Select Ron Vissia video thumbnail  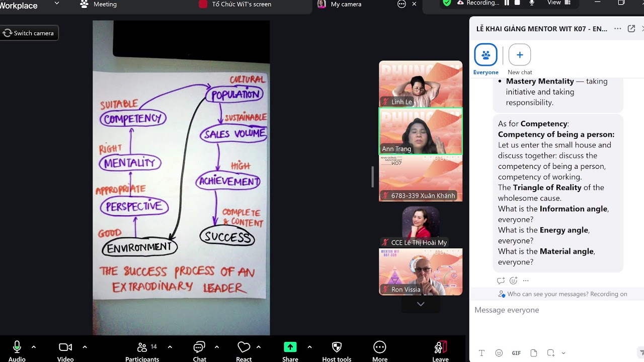(x=421, y=272)
